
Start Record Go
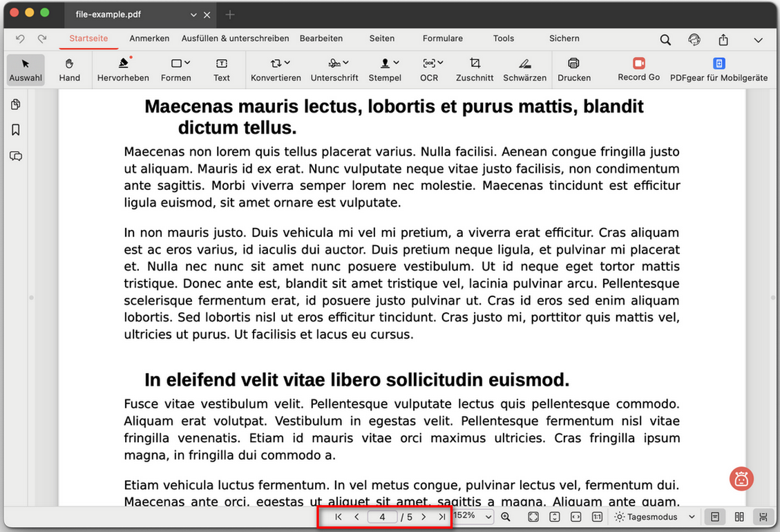click(x=637, y=69)
